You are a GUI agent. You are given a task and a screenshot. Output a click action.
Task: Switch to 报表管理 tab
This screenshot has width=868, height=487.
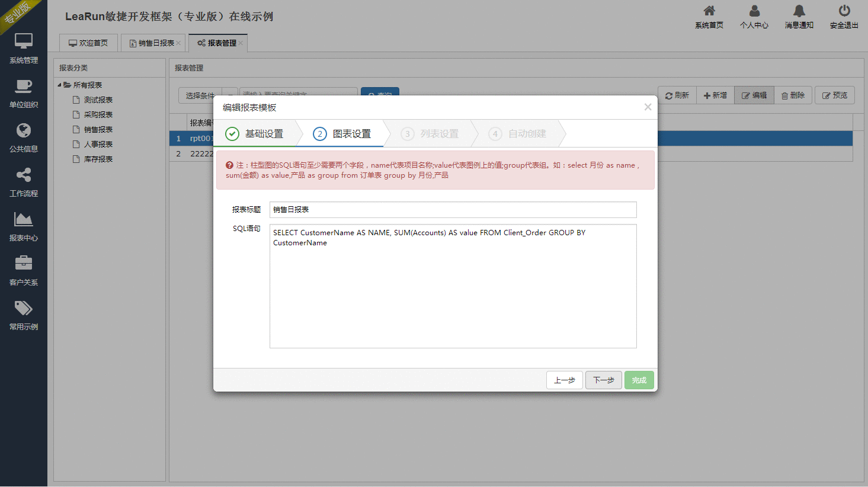coord(217,43)
